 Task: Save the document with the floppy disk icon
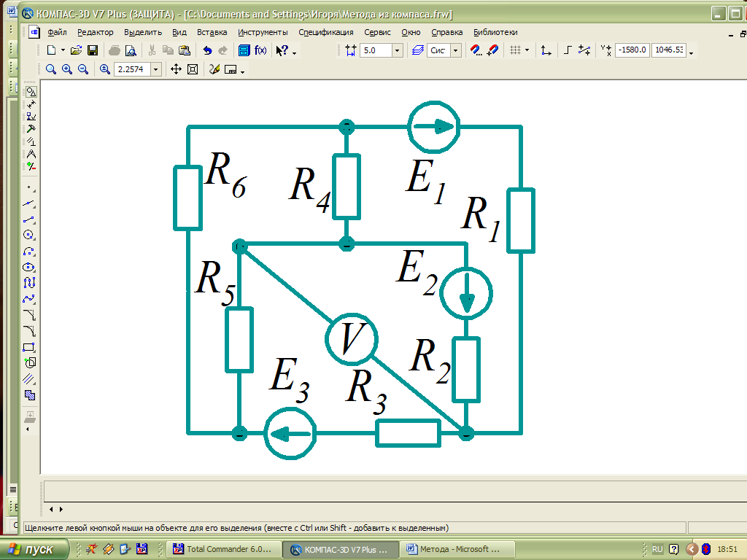pos(93,50)
